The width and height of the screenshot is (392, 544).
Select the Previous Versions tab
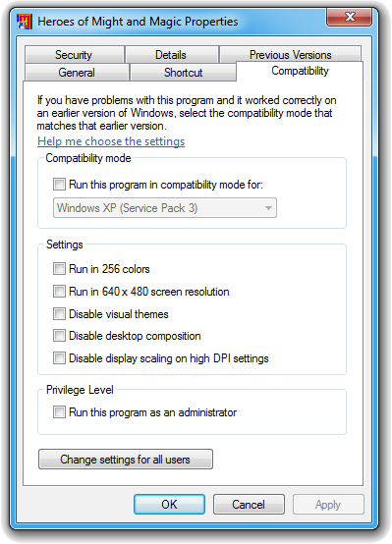point(291,54)
